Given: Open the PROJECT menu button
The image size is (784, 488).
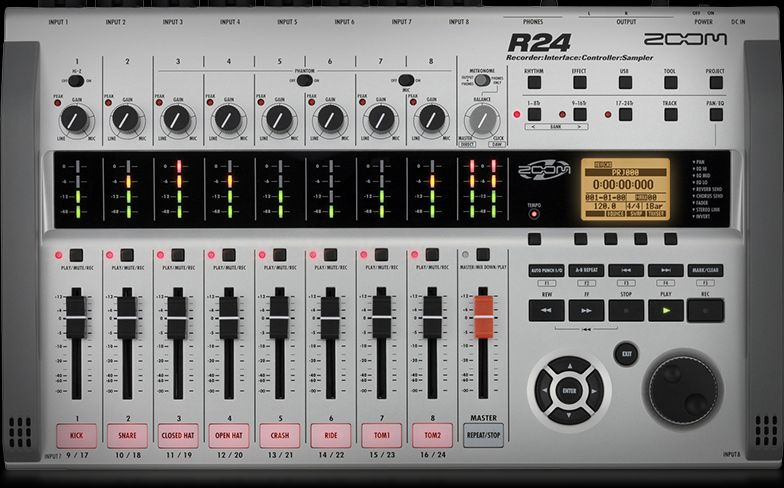Looking at the screenshot, I should click(x=716, y=84).
